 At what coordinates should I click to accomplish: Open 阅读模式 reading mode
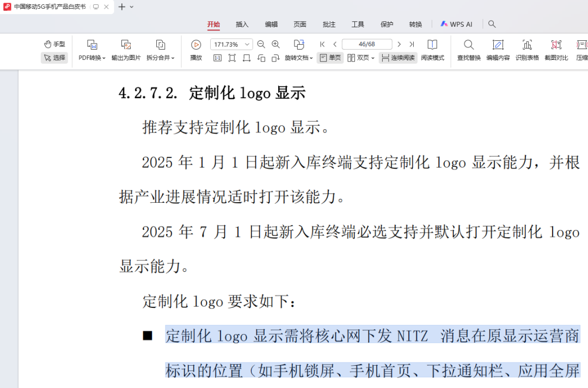(432, 50)
